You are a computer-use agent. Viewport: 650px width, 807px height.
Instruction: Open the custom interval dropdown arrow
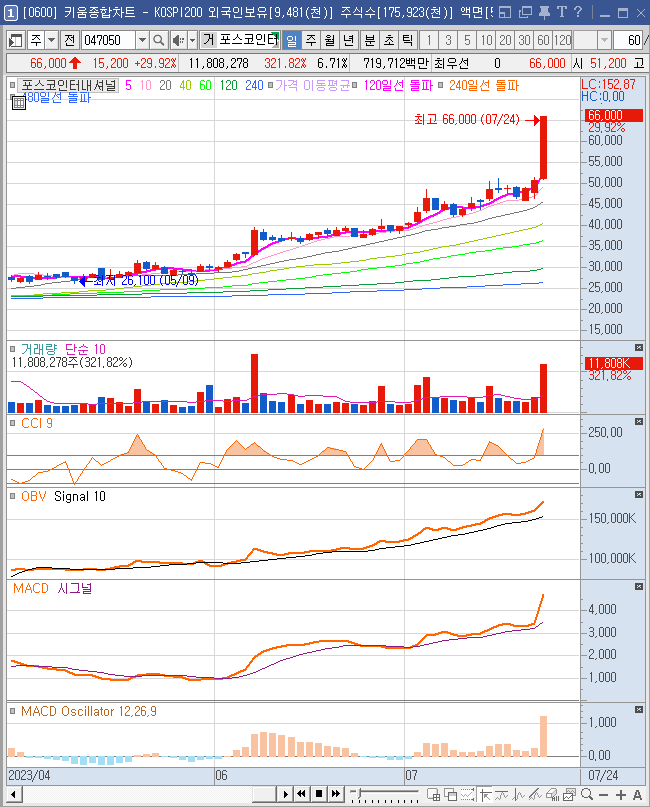[604, 40]
